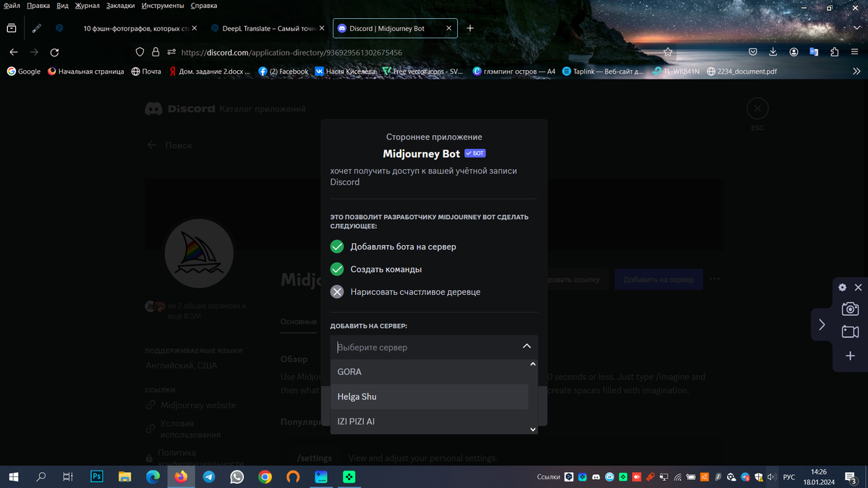Image resolution: width=868 pixels, height=488 pixels.
Task: Open Firefox View list of tabs
Action: (x=12, y=28)
